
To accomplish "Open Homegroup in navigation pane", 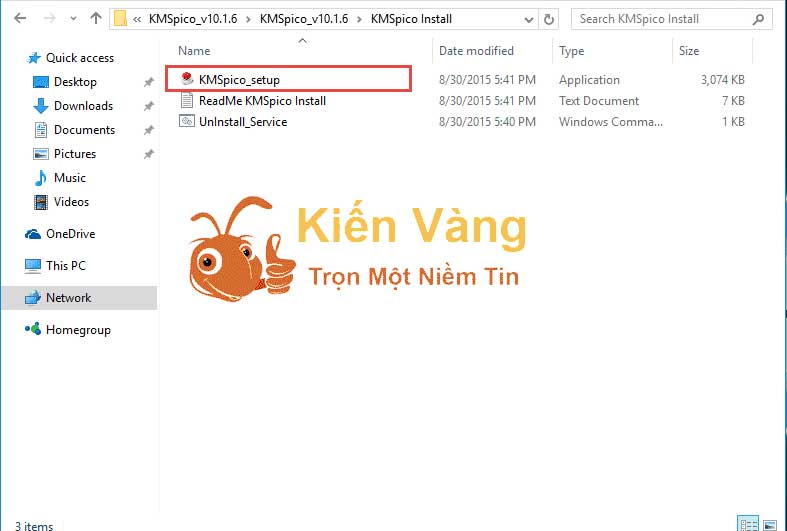I will (x=78, y=330).
